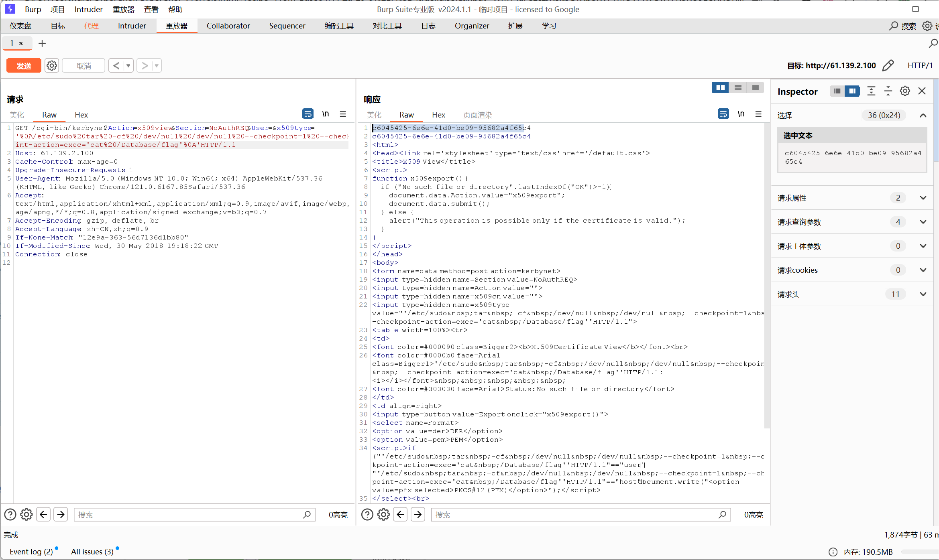The height and width of the screenshot is (560, 939).
Task: Go to previous request history arrow
Action: 116,65
